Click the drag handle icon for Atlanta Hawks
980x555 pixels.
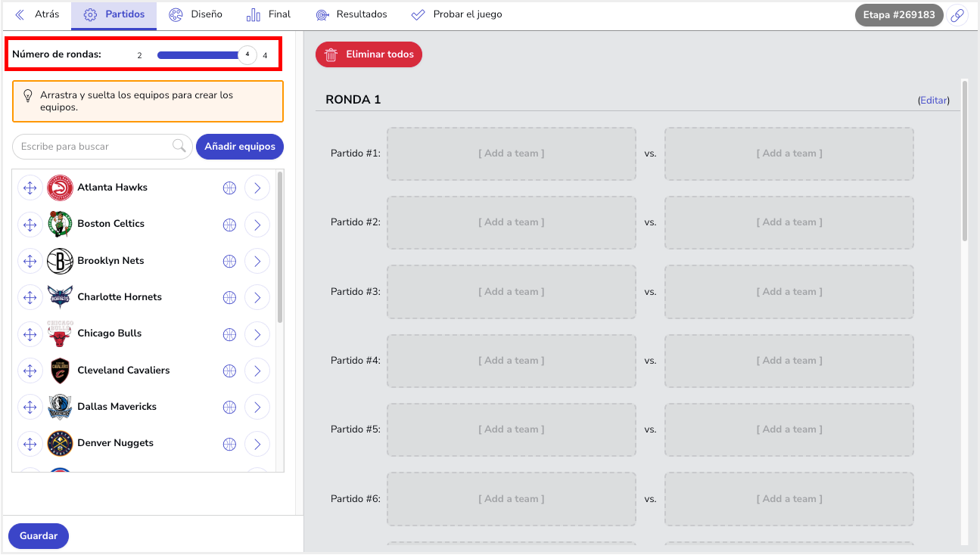click(30, 188)
